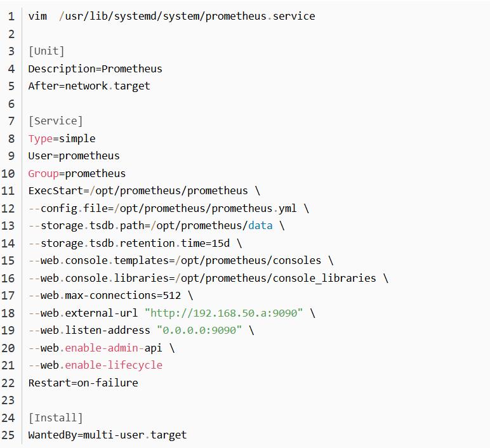
Task: Click the Group=prometheus line
Action: tap(77, 173)
